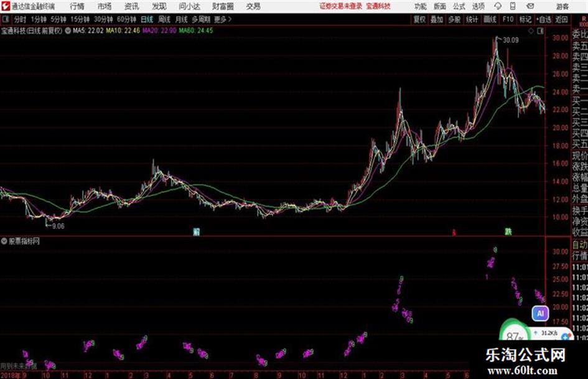Viewport: 588px width, 379px height.
Task: Click the 自动 label in right panel
Action: click(x=580, y=245)
